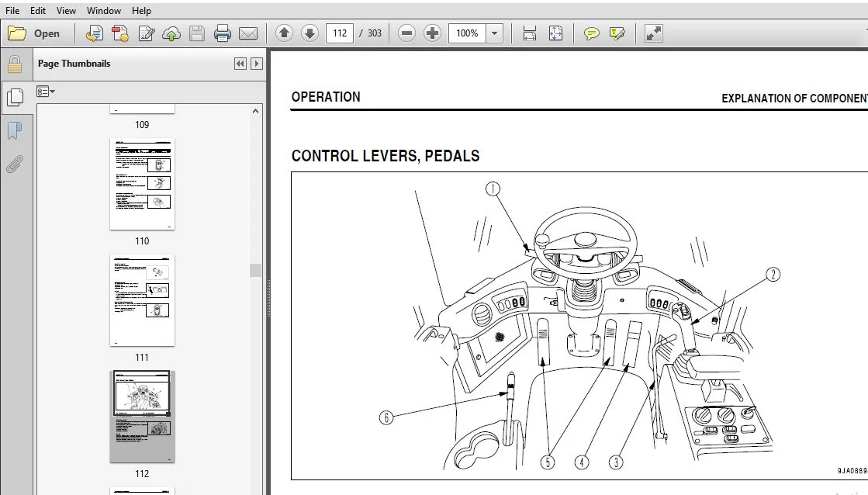
Task: Zoom out with the minus button
Action: pos(406,33)
